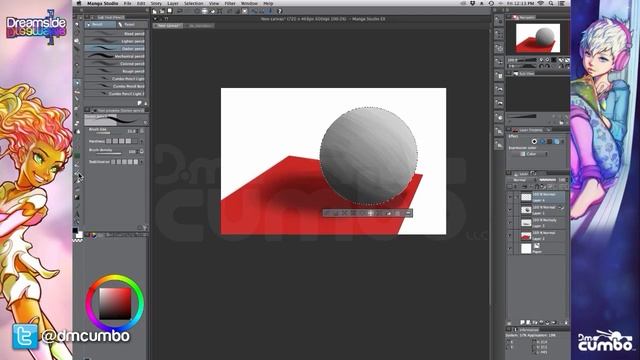Toggle visibility eye of Layer 4

click(x=510, y=198)
